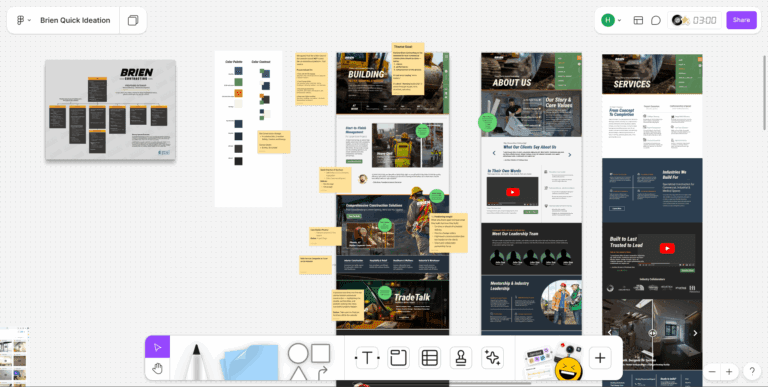Click the file name Brien Quick Ideation
The image size is (768, 387).
pos(75,20)
